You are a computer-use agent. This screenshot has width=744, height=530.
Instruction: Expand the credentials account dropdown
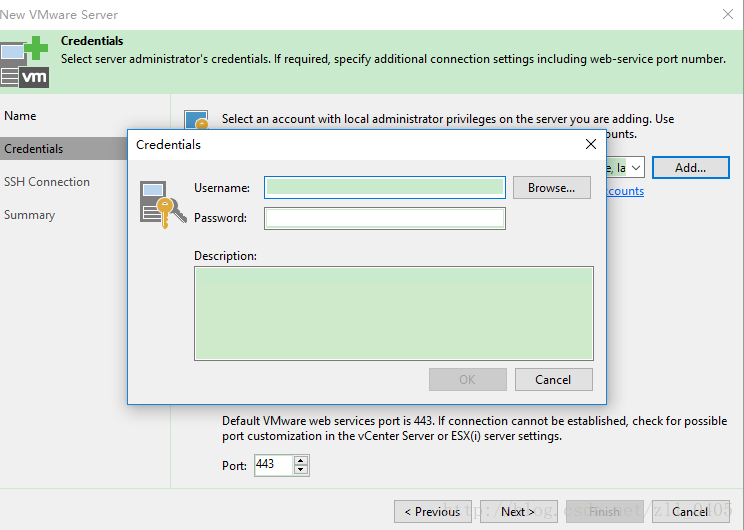tap(636, 167)
